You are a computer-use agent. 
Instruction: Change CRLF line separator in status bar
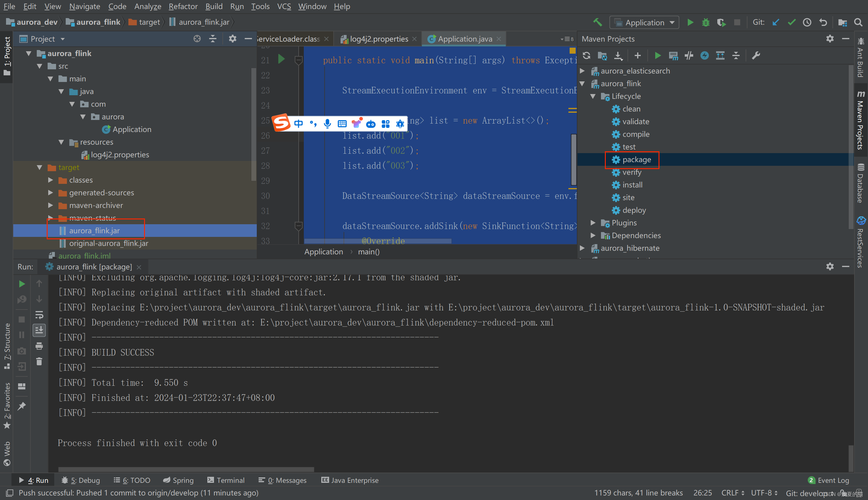pyautogui.click(x=733, y=493)
